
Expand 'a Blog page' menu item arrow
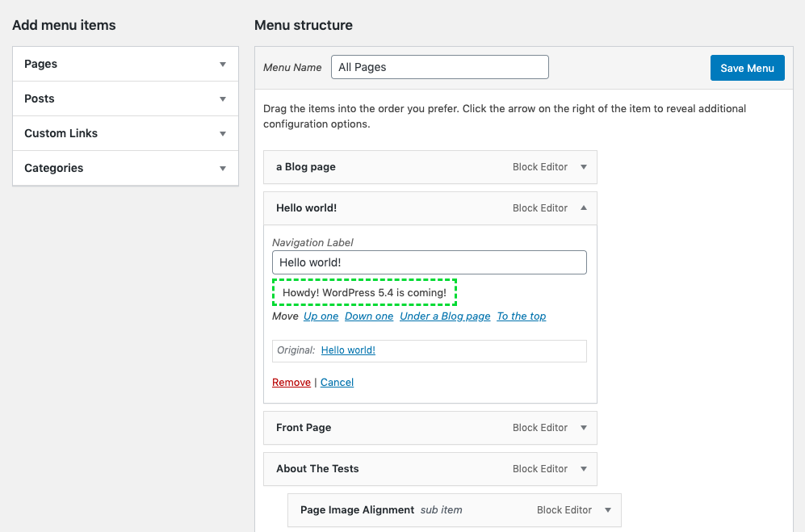(584, 167)
